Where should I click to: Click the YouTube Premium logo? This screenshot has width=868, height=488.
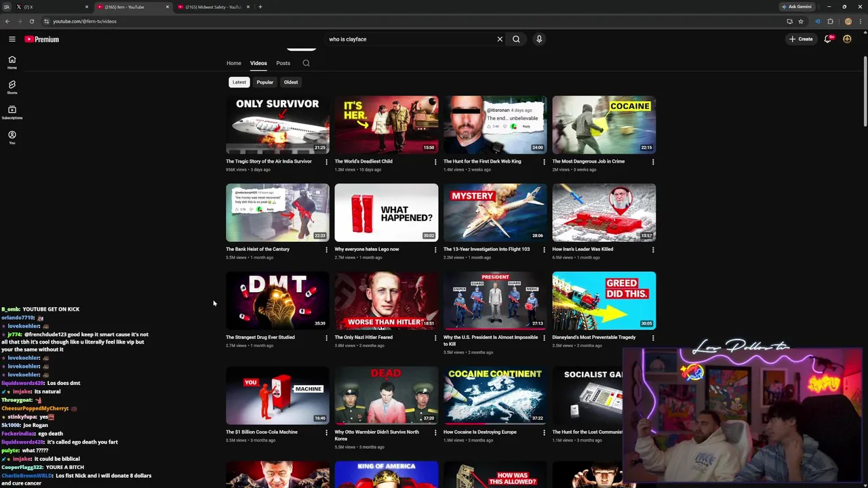(x=42, y=39)
